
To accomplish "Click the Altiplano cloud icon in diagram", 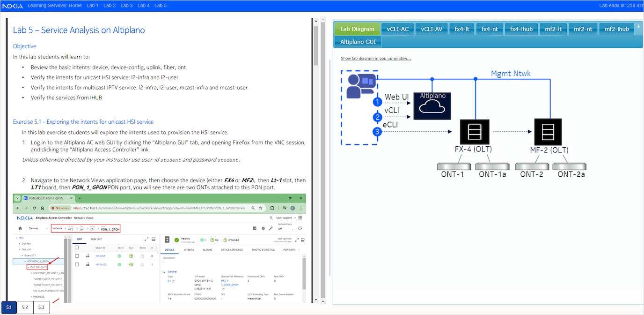I will coord(432,106).
